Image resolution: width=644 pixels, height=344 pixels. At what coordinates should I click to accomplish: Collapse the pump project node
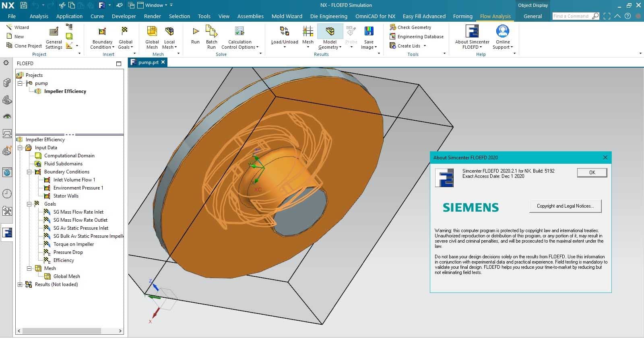click(20, 83)
